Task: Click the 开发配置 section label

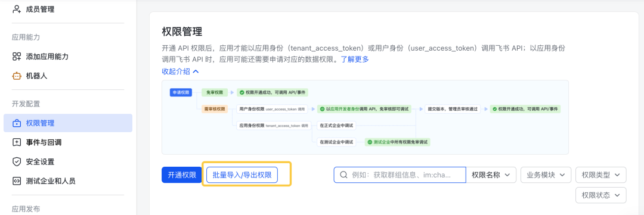Action: pos(26,104)
